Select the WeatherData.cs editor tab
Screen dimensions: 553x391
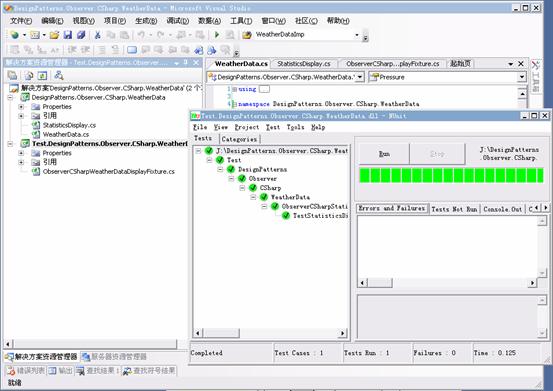(x=241, y=64)
